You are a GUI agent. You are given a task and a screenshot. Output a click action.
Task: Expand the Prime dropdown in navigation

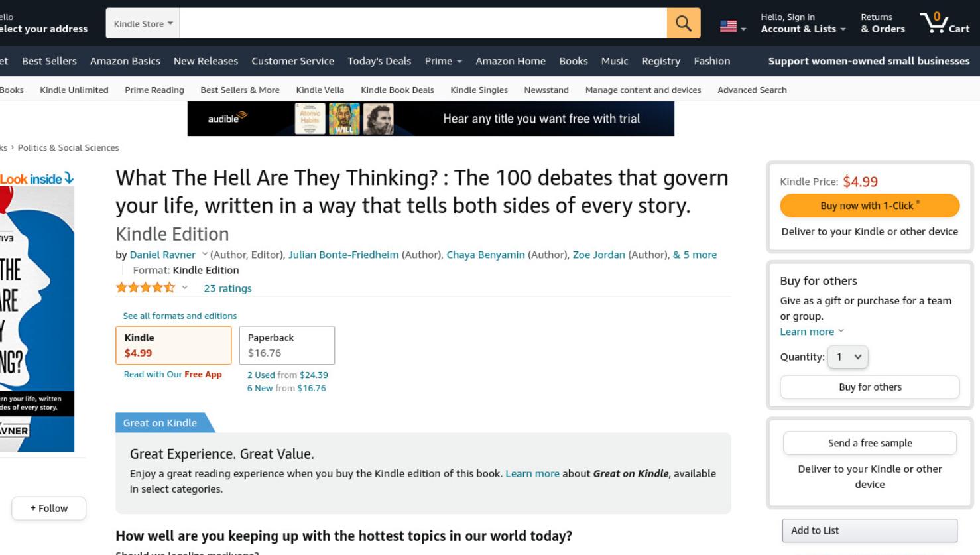click(x=443, y=61)
